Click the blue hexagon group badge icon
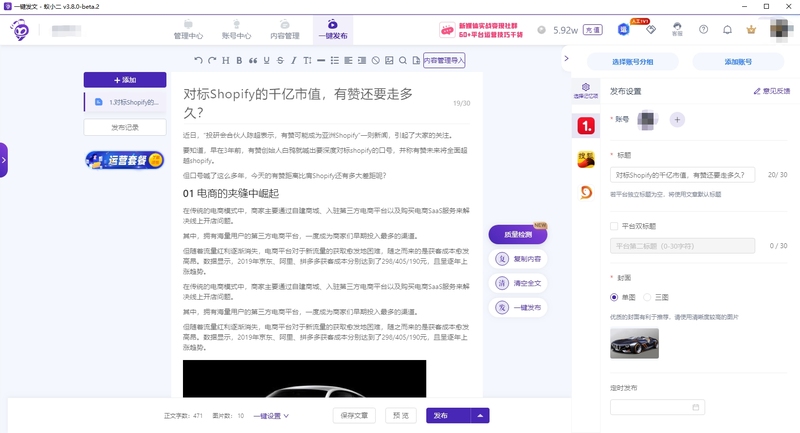The image size is (800, 433). click(623, 30)
